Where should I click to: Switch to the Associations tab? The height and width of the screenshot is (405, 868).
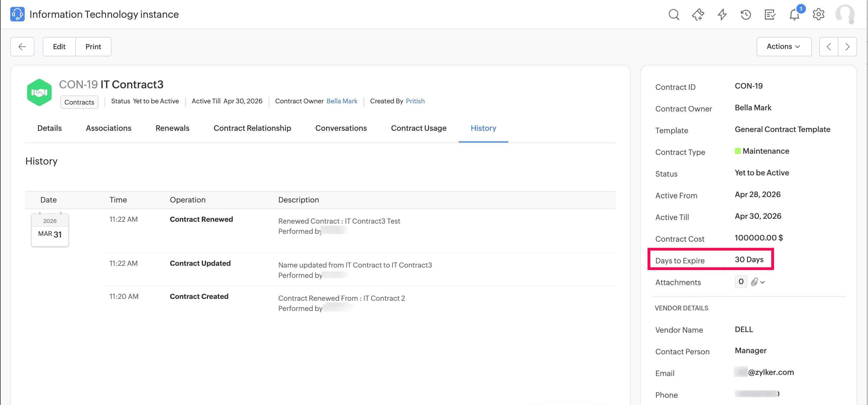pyautogui.click(x=108, y=128)
